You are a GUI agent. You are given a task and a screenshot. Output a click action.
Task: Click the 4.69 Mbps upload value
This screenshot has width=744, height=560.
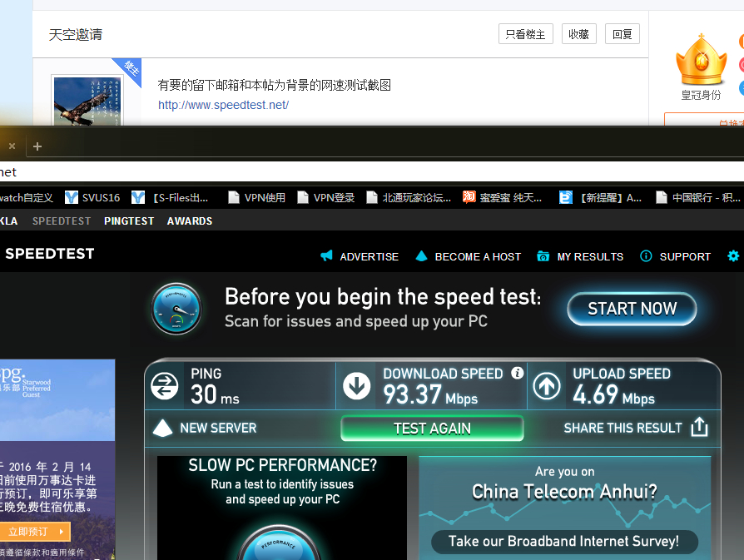click(x=613, y=395)
